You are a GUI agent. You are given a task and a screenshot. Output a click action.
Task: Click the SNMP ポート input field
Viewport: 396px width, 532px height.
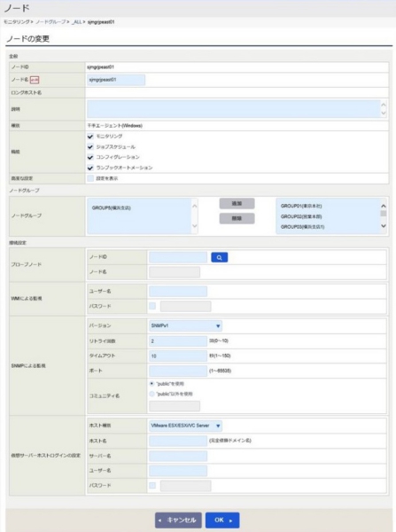coord(178,371)
